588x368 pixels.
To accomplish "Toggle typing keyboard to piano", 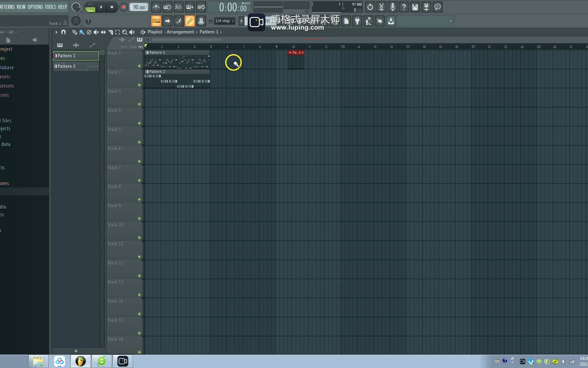I will [156, 21].
